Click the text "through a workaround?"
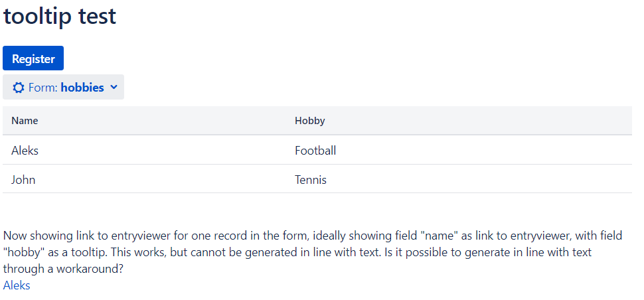The image size is (644, 300). click(x=63, y=269)
